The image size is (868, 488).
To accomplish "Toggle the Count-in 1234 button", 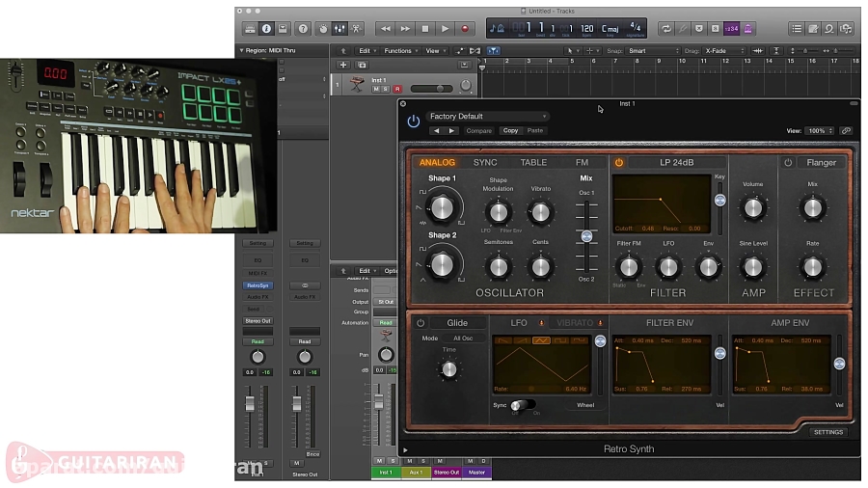I will 731,29.
